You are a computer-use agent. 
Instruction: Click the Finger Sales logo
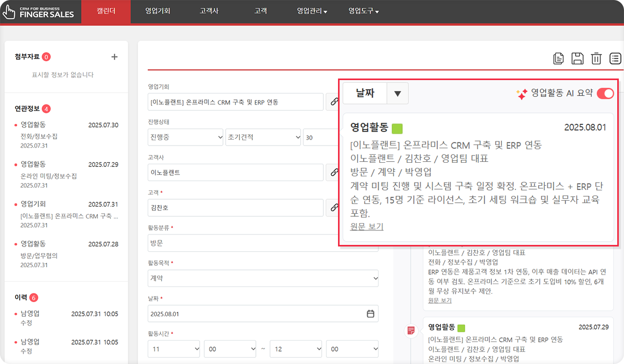38,11
